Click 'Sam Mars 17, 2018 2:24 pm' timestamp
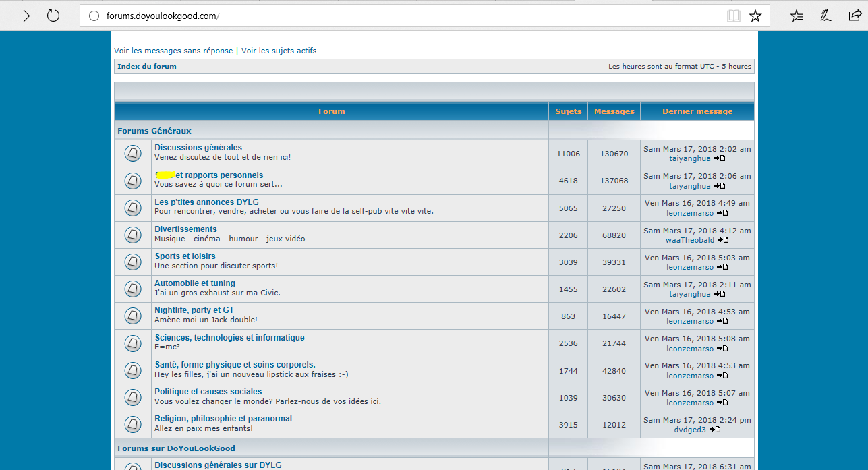 click(697, 420)
